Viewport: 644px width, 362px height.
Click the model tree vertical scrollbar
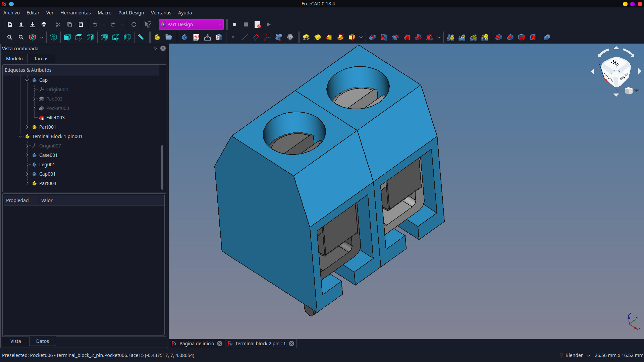(x=162, y=167)
